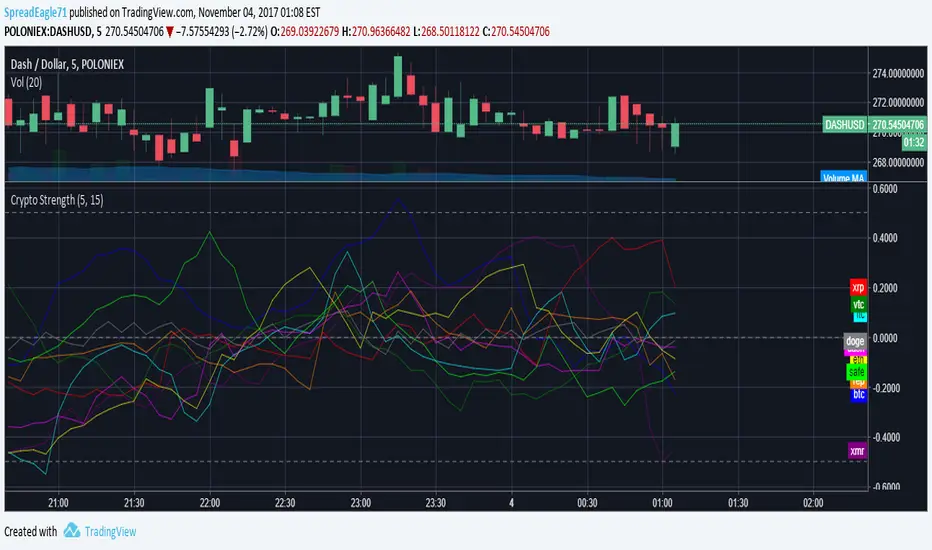This screenshot has height=550, width=932.
Task: Click the high value H:270.96366482
Action: point(376,32)
